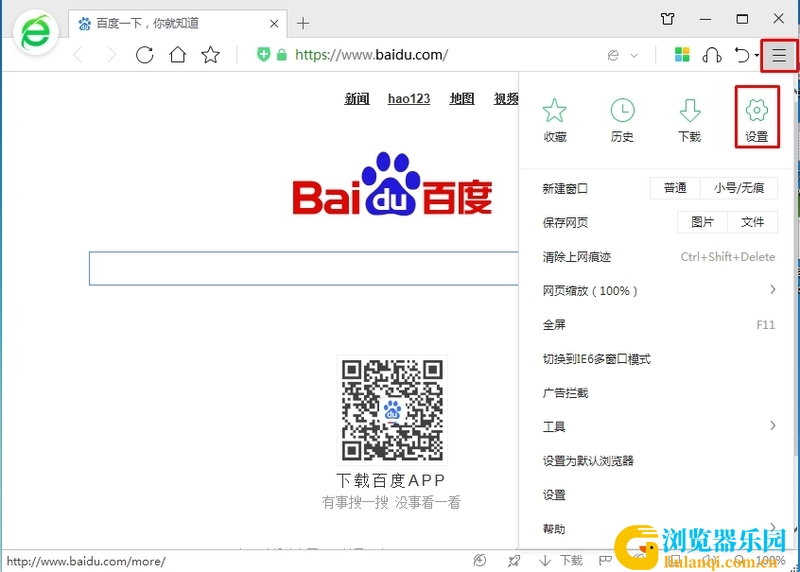
Task: Select 全屏 menu entry
Action: 658,325
